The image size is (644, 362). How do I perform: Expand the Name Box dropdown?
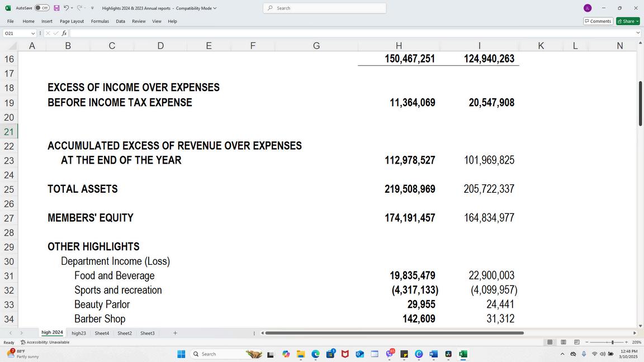click(x=34, y=34)
